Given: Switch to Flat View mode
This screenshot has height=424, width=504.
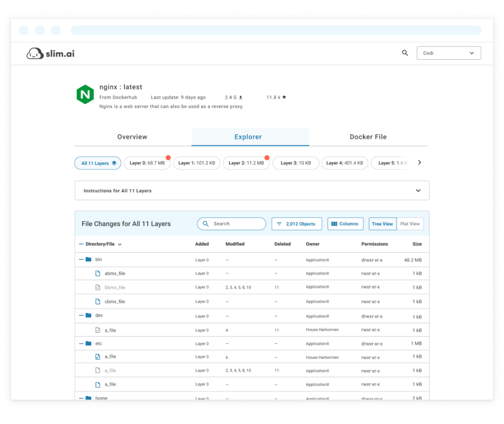Looking at the screenshot, I should tap(410, 224).
